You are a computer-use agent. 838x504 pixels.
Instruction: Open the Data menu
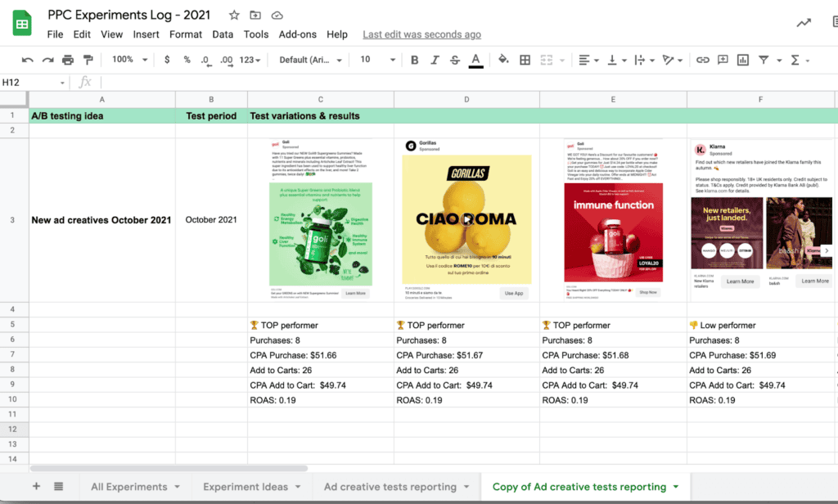coord(223,34)
